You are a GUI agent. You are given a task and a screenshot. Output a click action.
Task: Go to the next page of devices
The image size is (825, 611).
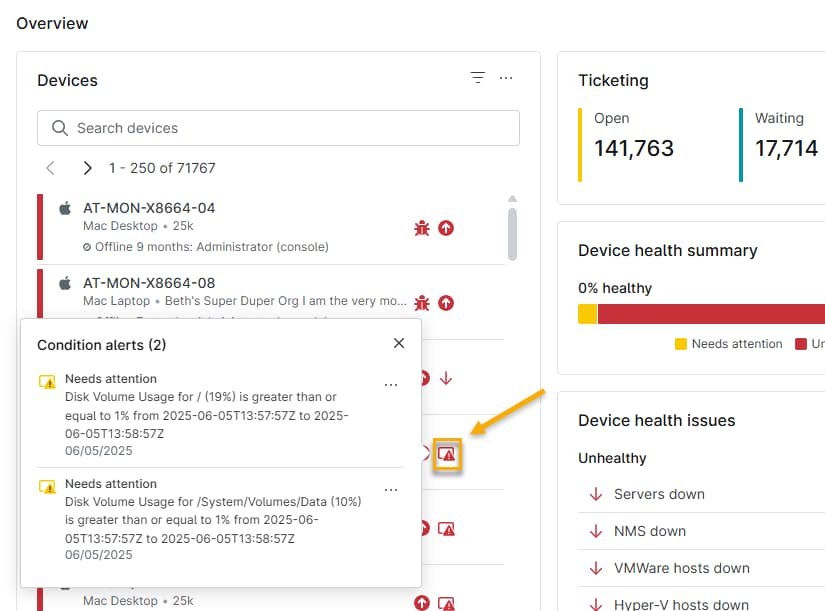[x=87, y=168]
